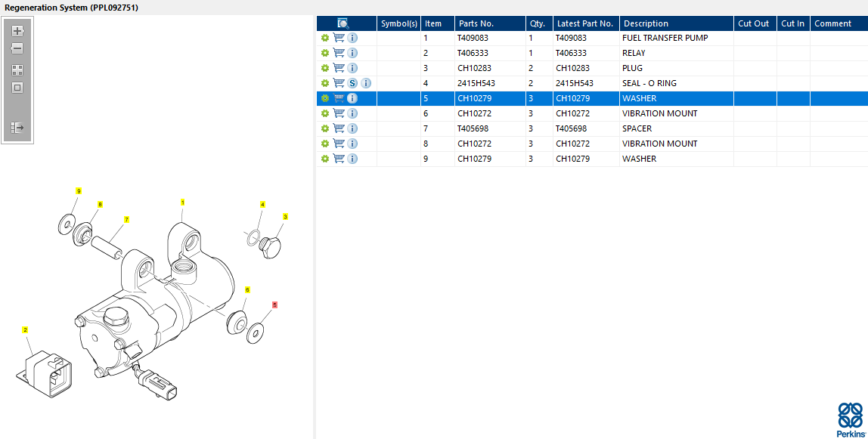Select callout 8 on the diagram
Image resolution: width=868 pixels, height=439 pixels.
[100, 204]
